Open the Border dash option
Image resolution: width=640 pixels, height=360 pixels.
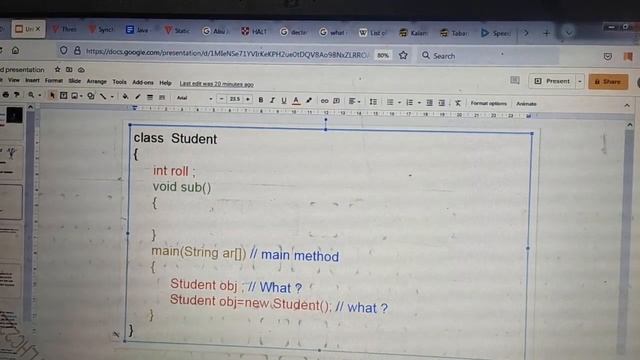point(162,98)
